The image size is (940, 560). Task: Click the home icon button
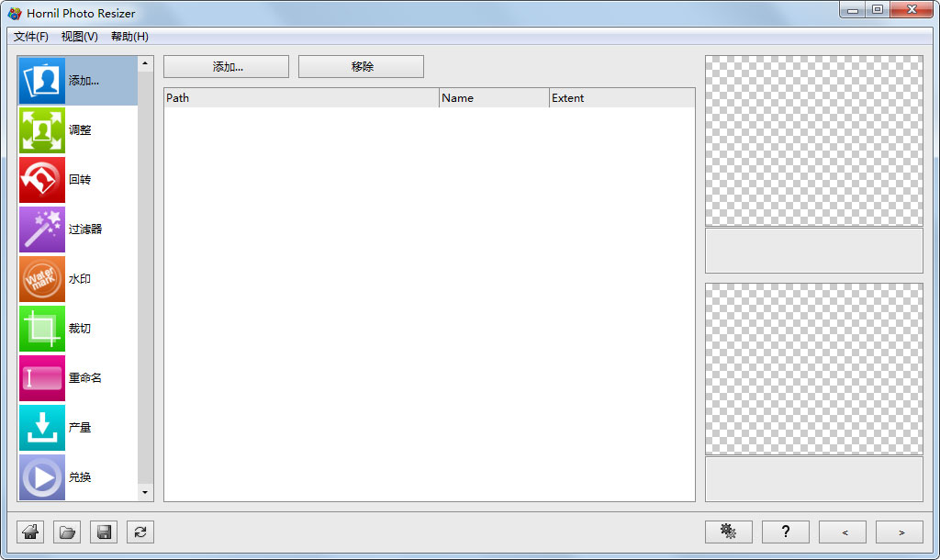30,532
